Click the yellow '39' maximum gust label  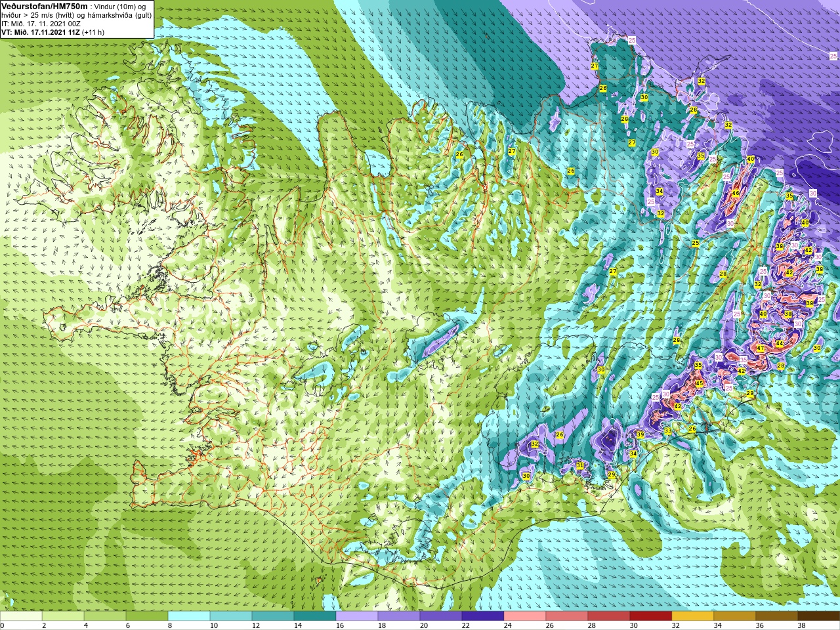[640, 434]
